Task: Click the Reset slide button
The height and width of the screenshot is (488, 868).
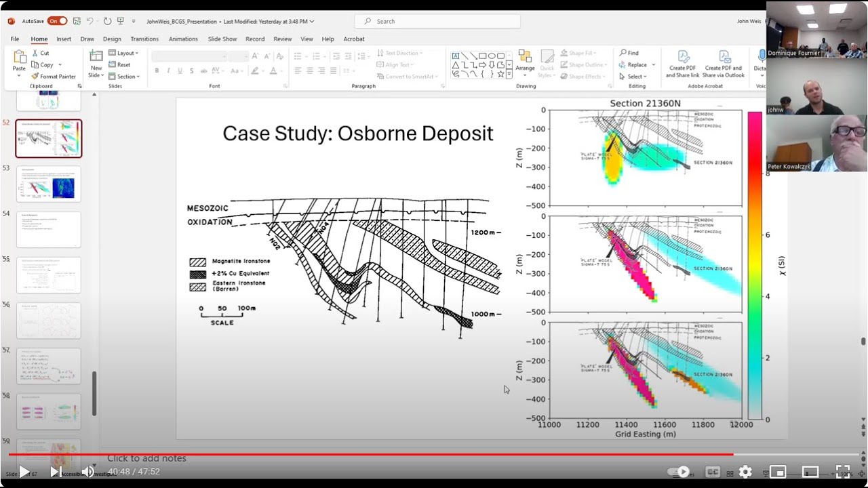Action: (x=119, y=65)
